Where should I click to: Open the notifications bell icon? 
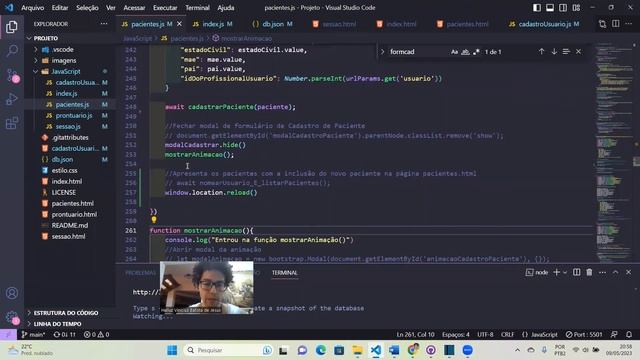click(x=629, y=334)
